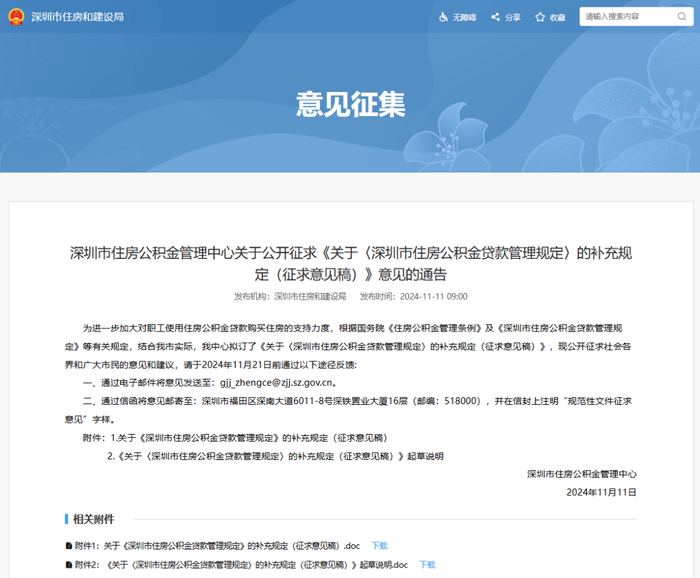700x578 pixels.
Task: Download 附件1 via its 下载 link
Action: coord(379,545)
